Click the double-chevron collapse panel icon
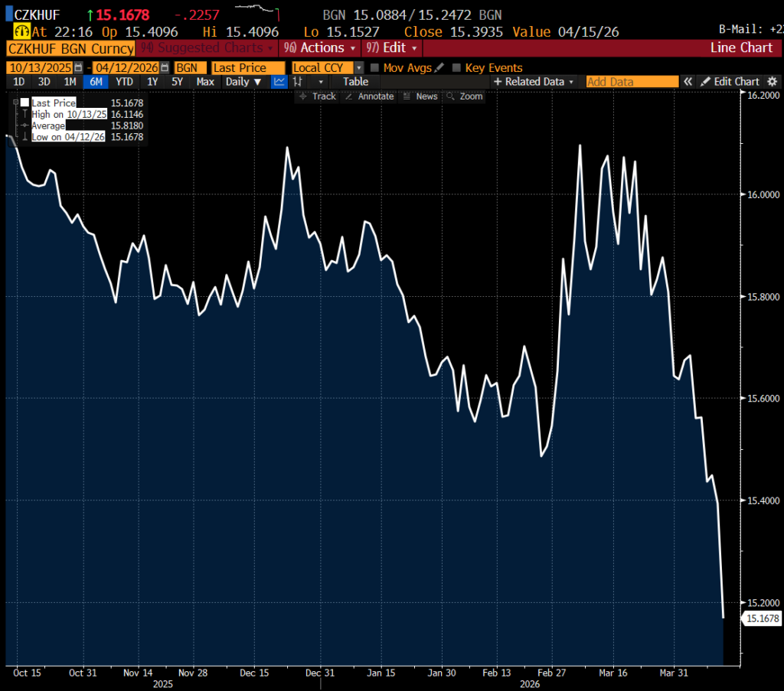The width and height of the screenshot is (784, 691). point(688,82)
